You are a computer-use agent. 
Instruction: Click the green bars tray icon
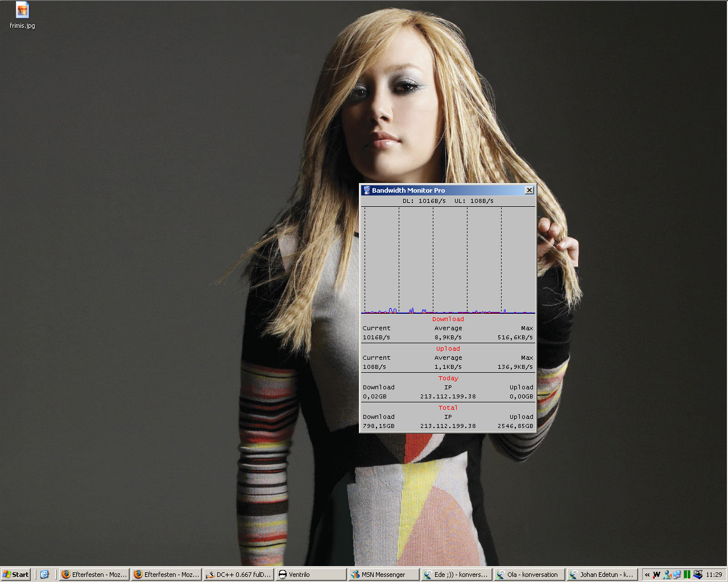click(687, 575)
